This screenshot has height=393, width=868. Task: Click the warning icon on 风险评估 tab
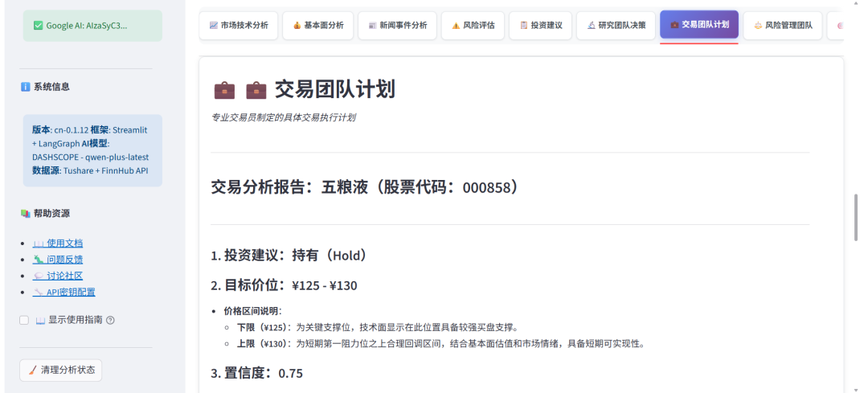tap(457, 26)
